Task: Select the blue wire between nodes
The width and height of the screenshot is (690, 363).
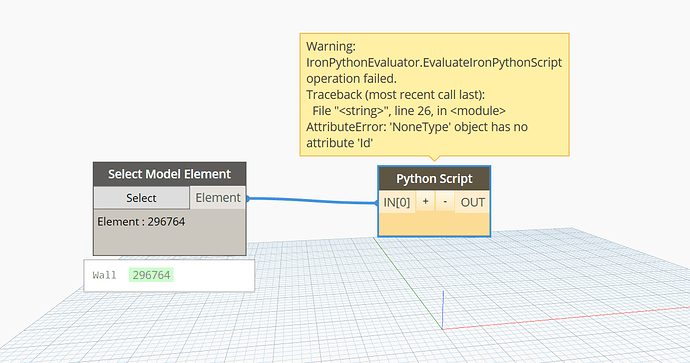Action: pyautogui.click(x=312, y=201)
